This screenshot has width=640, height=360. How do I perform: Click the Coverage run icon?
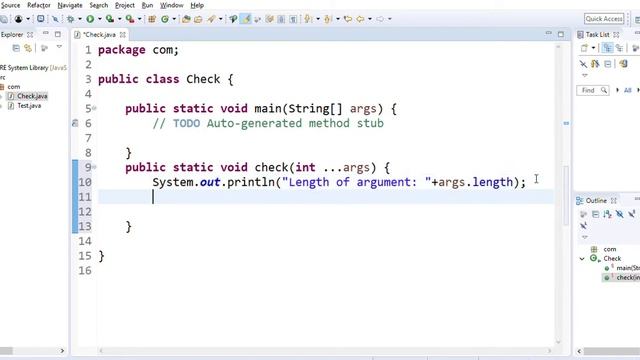pos(109,19)
